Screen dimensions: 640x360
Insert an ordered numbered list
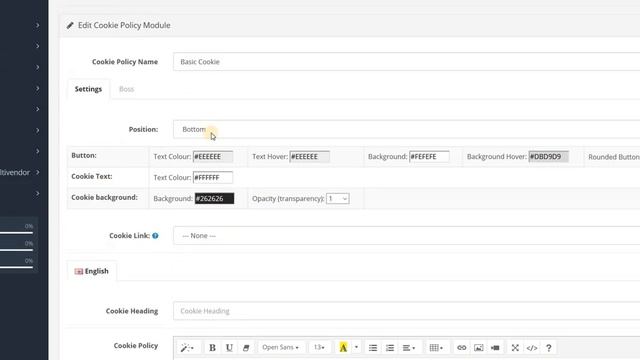(x=390, y=348)
